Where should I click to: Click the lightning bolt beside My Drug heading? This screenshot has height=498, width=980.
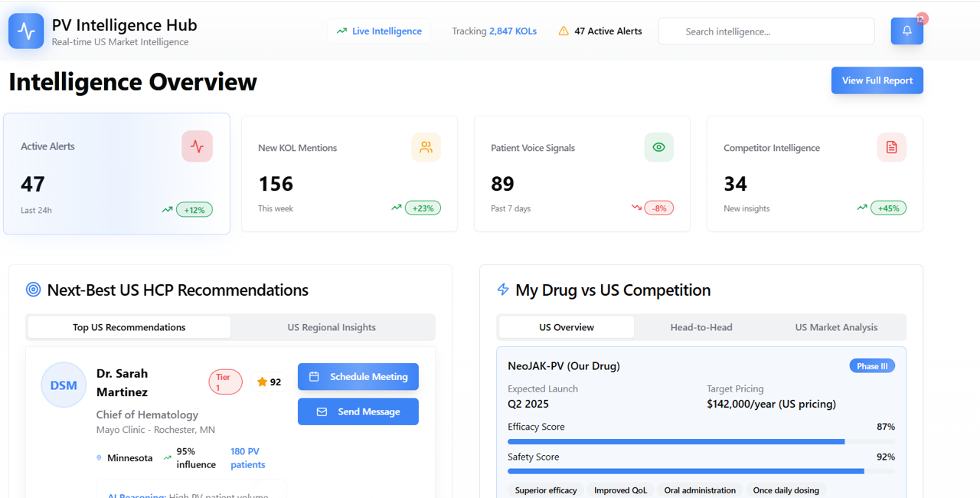point(503,290)
